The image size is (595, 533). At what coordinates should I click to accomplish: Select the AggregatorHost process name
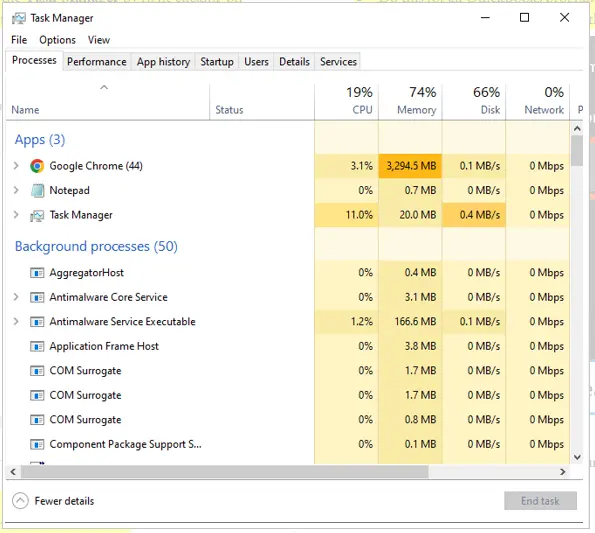click(87, 273)
